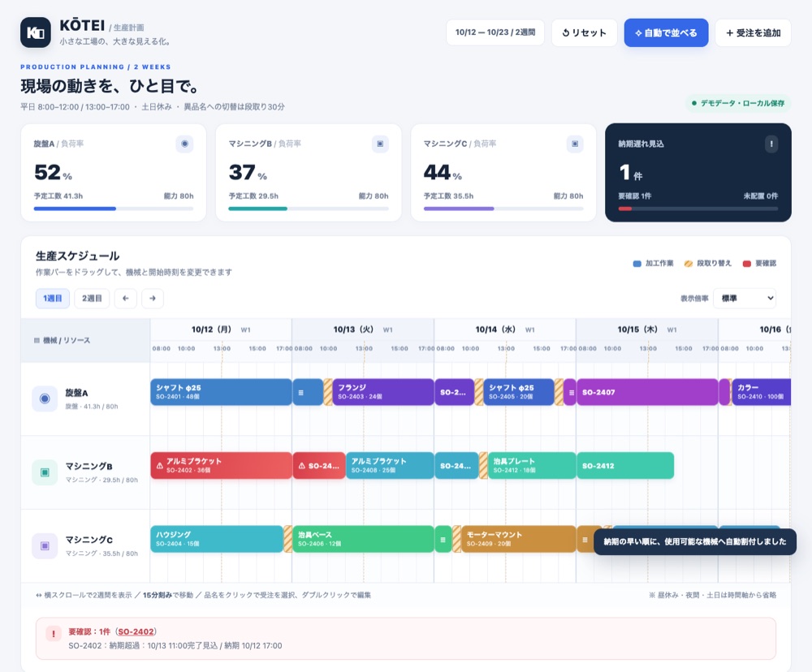Click grid icon next to 機械 / リソース
812x672 pixels.
pos(37,340)
